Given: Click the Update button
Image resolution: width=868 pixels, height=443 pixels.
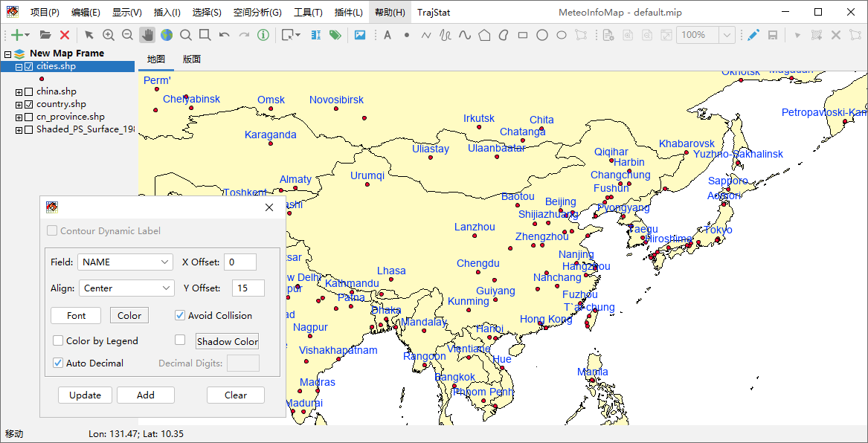Looking at the screenshot, I should click(x=86, y=395).
